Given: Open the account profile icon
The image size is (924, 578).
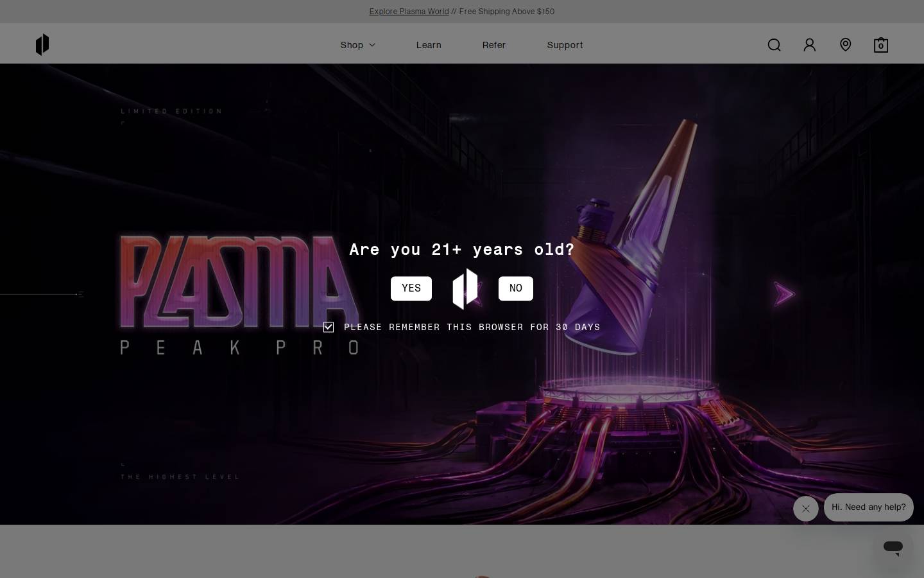Looking at the screenshot, I should pos(810,45).
